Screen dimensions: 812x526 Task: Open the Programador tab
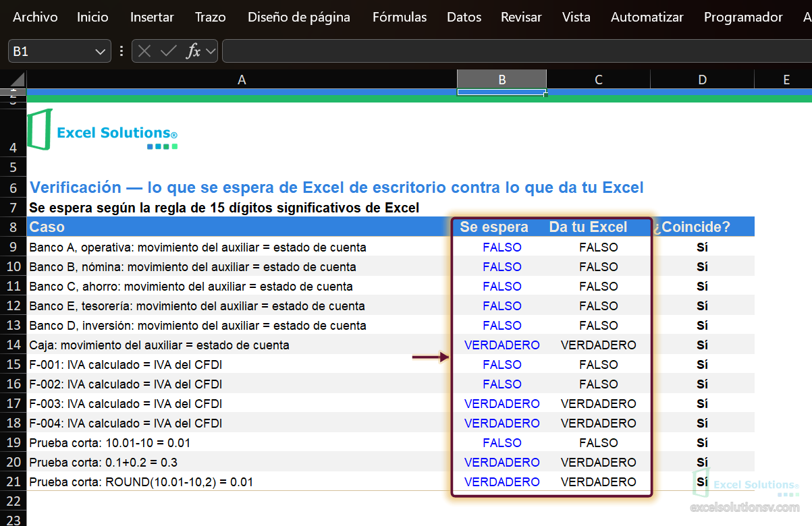(743, 18)
